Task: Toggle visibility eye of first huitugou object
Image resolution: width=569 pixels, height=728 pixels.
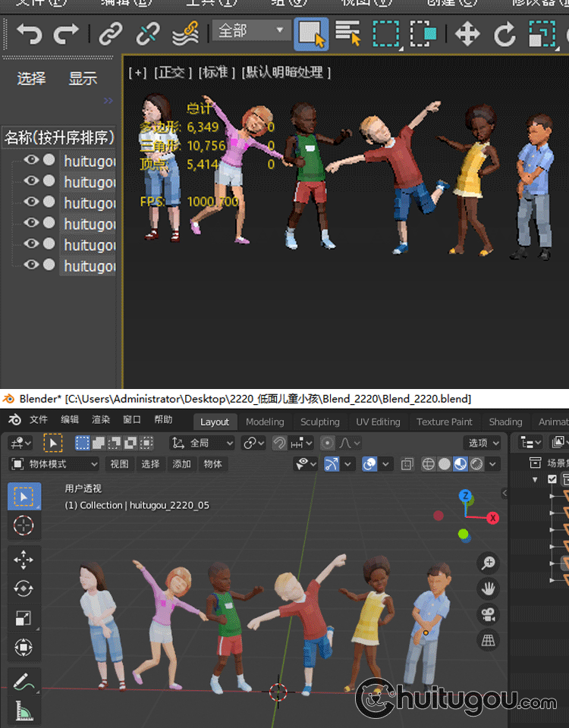Action: click(x=31, y=160)
